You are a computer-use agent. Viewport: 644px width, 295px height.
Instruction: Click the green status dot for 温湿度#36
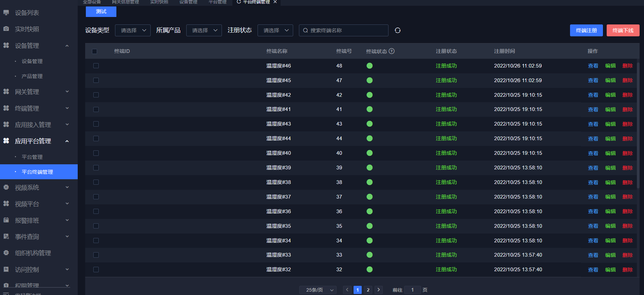pyautogui.click(x=370, y=211)
